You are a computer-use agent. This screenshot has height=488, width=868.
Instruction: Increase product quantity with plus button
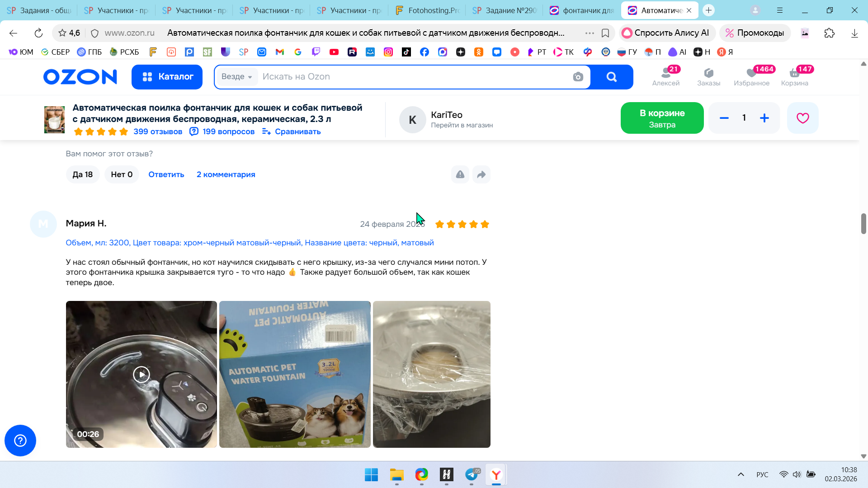coord(764,118)
